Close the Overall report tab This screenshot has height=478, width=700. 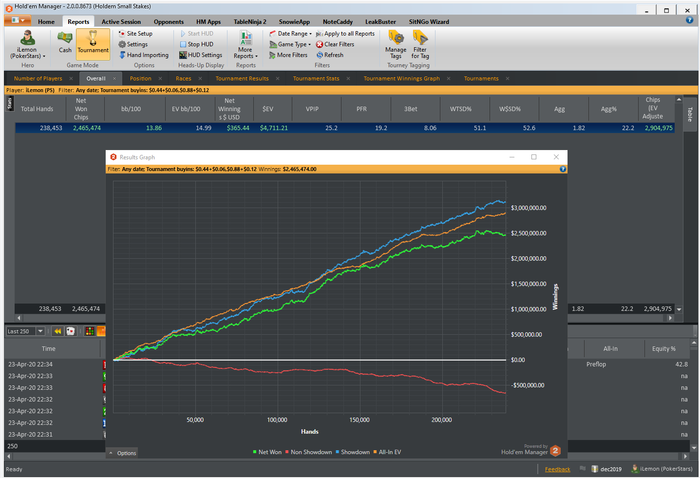tap(114, 79)
